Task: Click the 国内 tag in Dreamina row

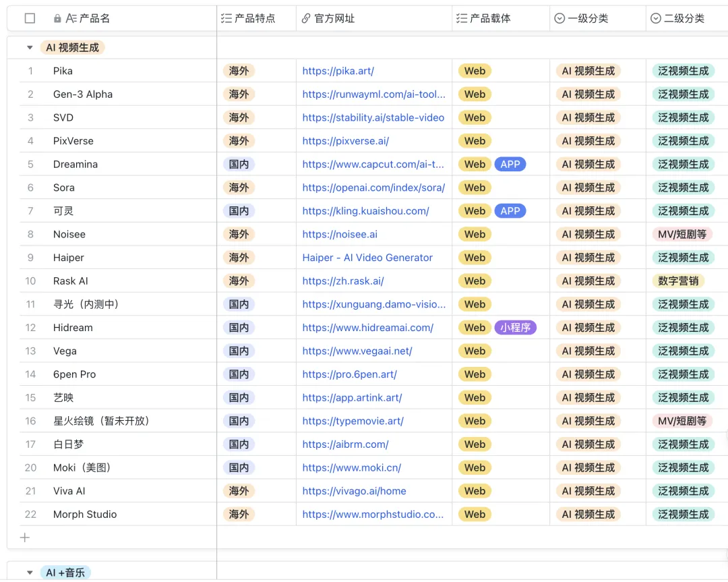Action: [x=239, y=165]
